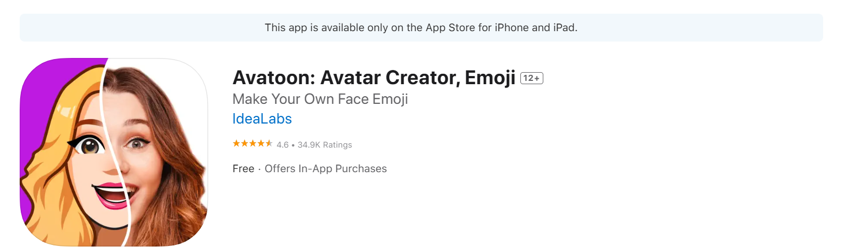Click the Offers In-App Purchases text
This screenshot has height=252, width=868.
pyautogui.click(x=326, y=169)
